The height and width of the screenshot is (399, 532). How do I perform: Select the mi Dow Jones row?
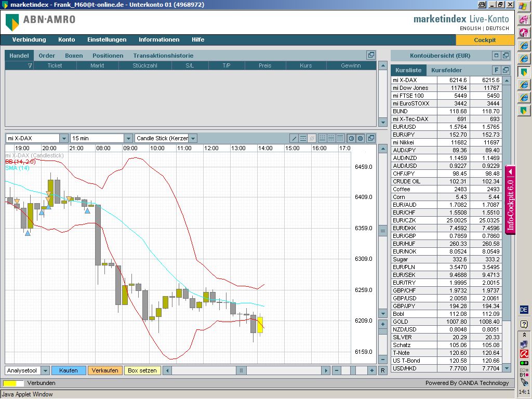coord(446,88)
